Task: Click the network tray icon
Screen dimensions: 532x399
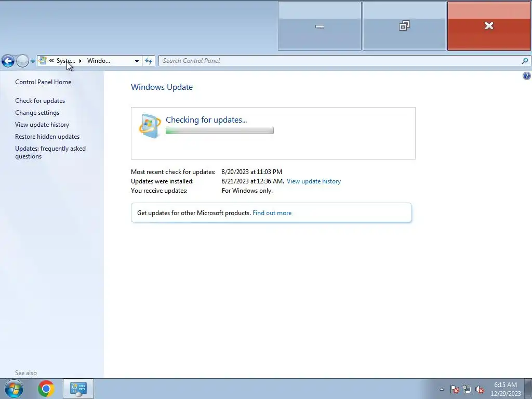Action: click(x=467, y=389)
